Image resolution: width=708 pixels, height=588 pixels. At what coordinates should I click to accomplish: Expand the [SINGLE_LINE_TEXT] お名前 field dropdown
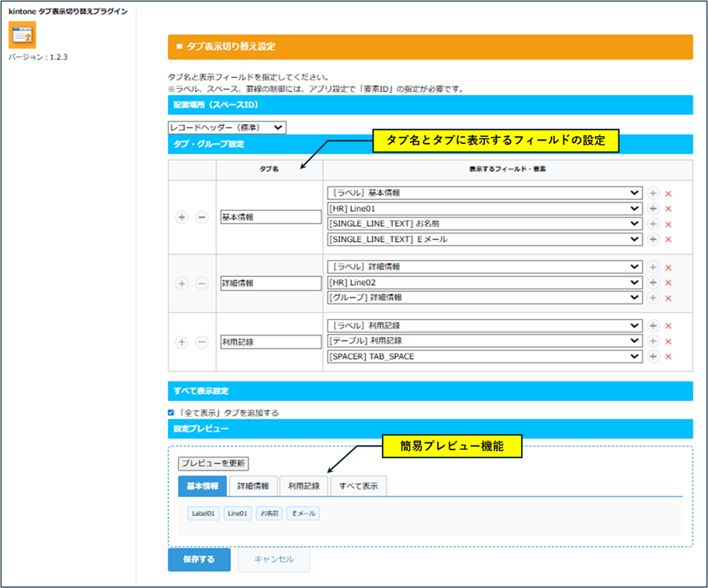click(x=484, y=224)
